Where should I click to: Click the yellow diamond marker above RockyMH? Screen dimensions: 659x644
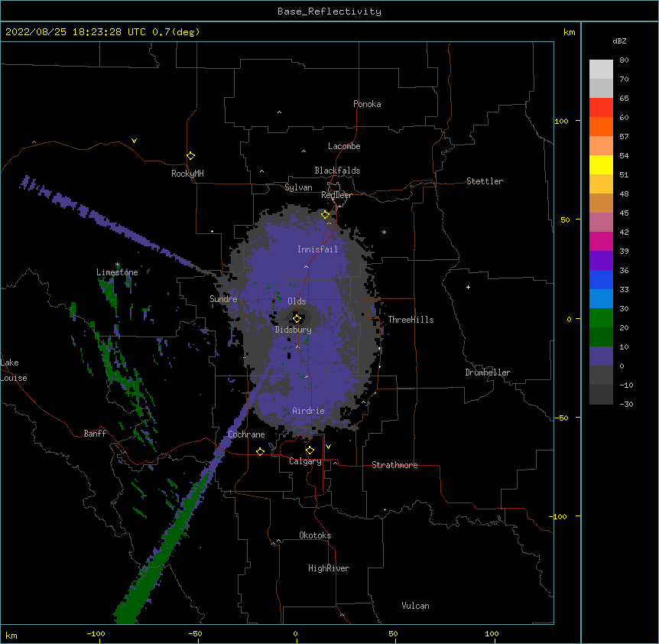tap(190, 156)
